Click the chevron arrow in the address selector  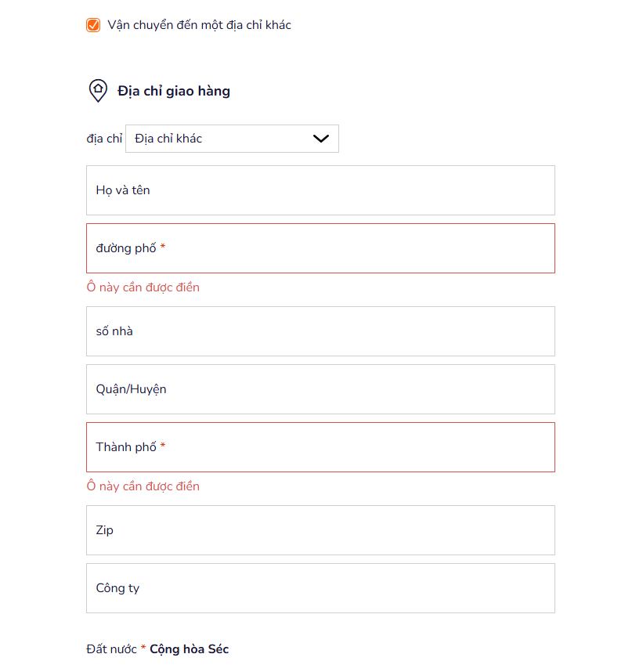pos(321,139)
